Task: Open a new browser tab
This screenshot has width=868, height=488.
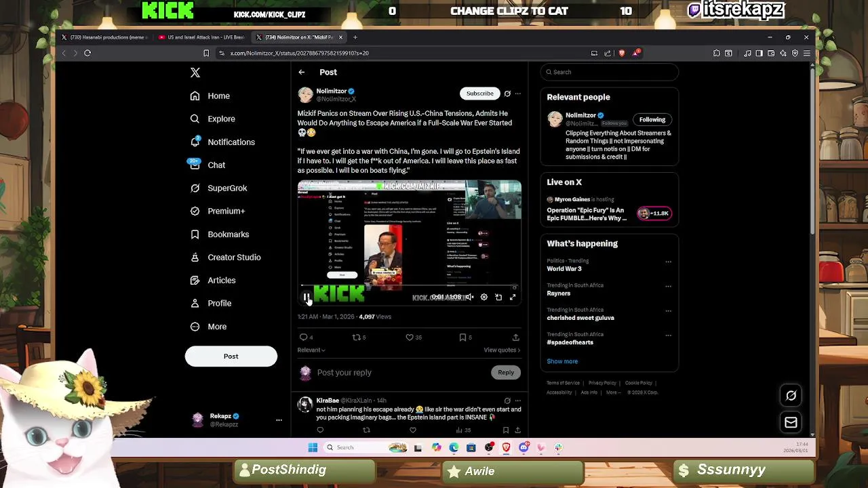Action: [355, 37]
